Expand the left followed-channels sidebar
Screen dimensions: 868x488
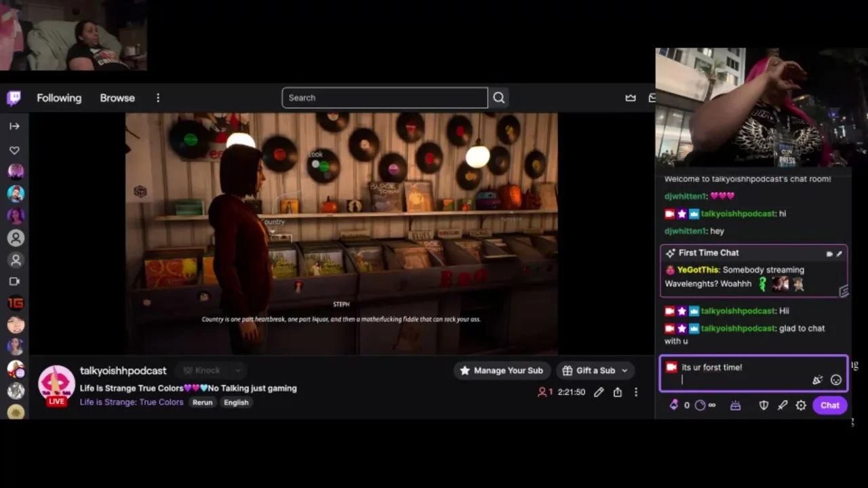(14, 126)
